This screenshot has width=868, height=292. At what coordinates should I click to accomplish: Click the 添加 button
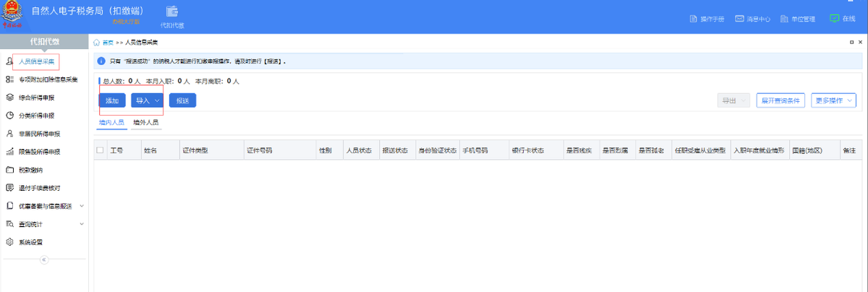(112, 100)
